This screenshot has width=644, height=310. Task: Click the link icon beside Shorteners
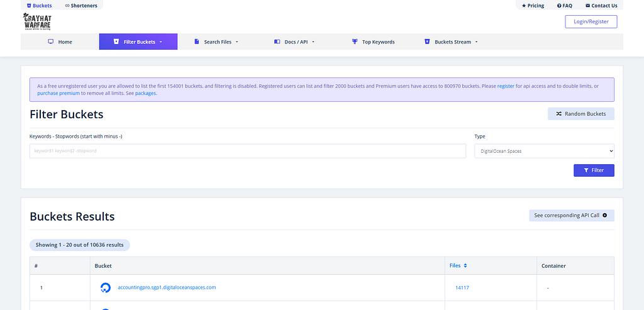point(67,6)
